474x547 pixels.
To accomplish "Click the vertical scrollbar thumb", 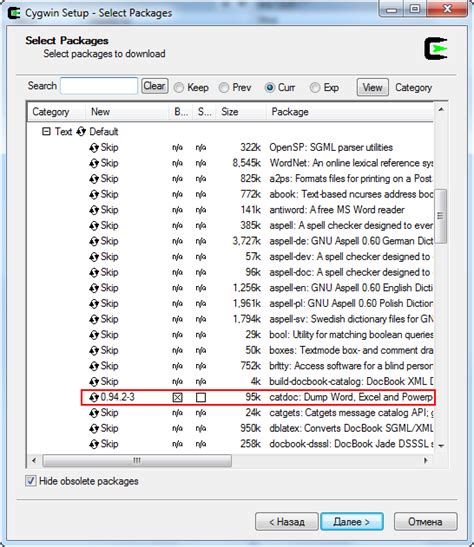I will click(x=441, y=216).
